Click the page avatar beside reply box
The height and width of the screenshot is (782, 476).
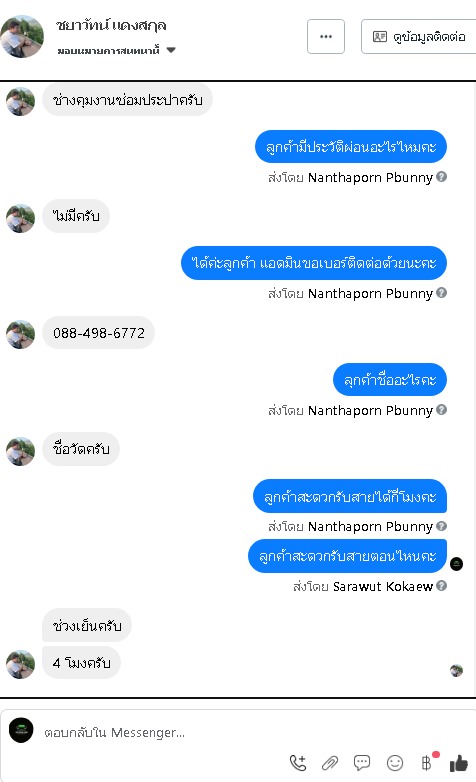[21, 731]
